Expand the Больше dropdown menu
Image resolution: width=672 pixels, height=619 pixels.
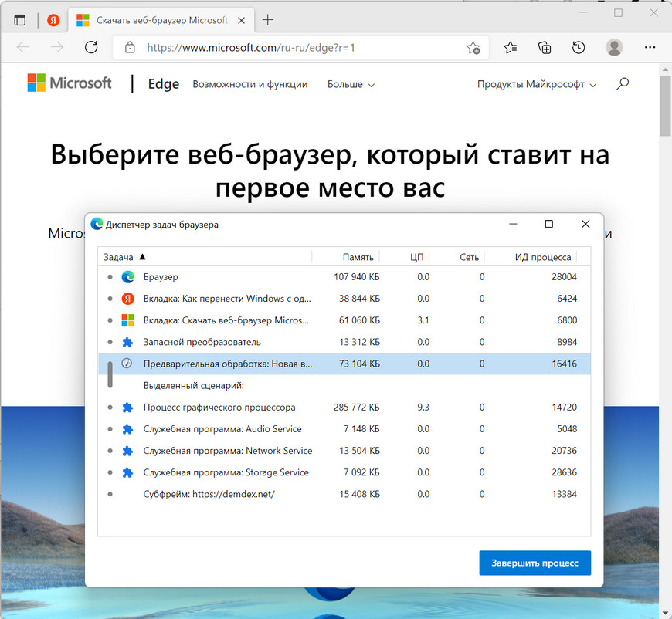pos(351,85)
